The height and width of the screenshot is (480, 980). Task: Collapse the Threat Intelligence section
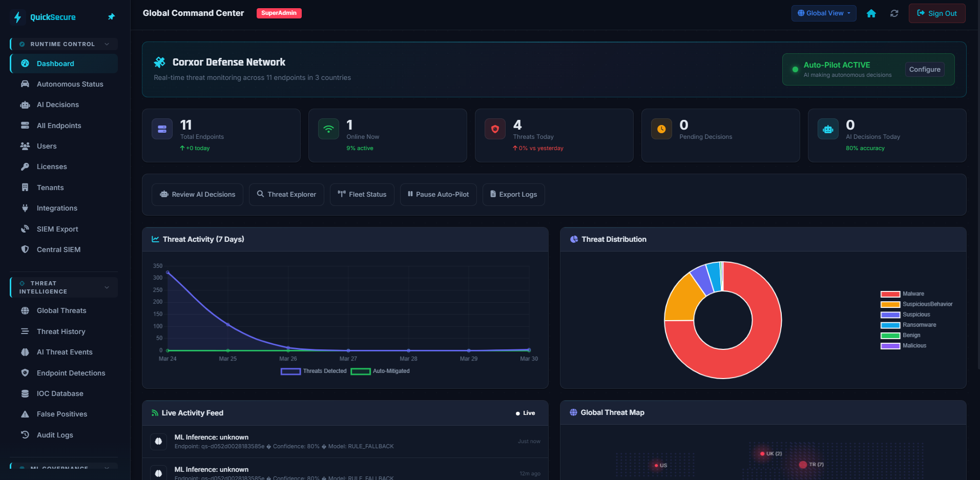[107, 287]
